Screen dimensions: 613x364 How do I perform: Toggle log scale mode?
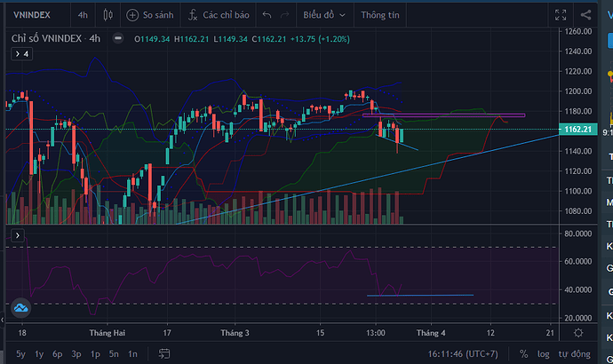click(542, 352)
